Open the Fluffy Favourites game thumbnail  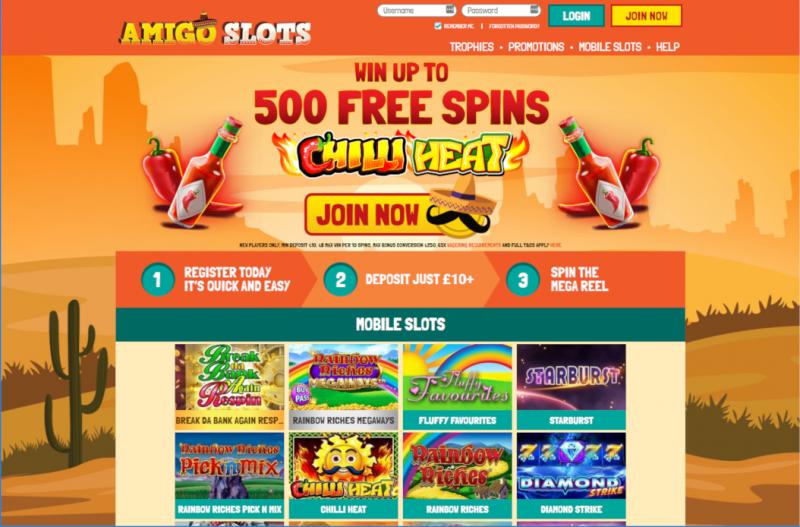pos(457,387)
